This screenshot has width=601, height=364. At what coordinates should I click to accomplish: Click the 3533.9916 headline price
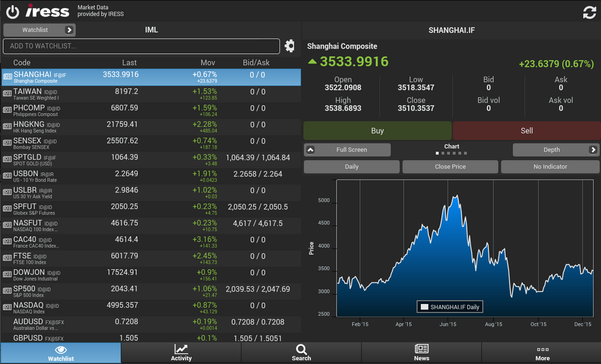[354, 62]
